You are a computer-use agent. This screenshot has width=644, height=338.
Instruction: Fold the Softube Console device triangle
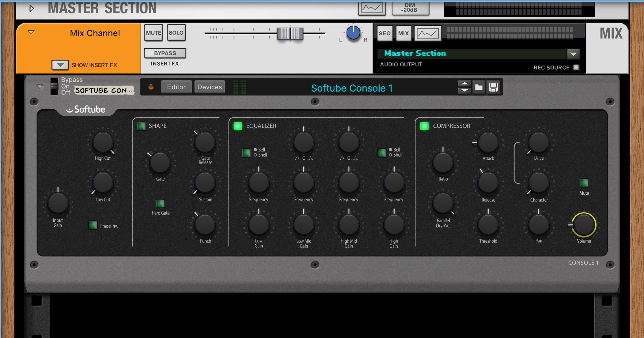40,86
